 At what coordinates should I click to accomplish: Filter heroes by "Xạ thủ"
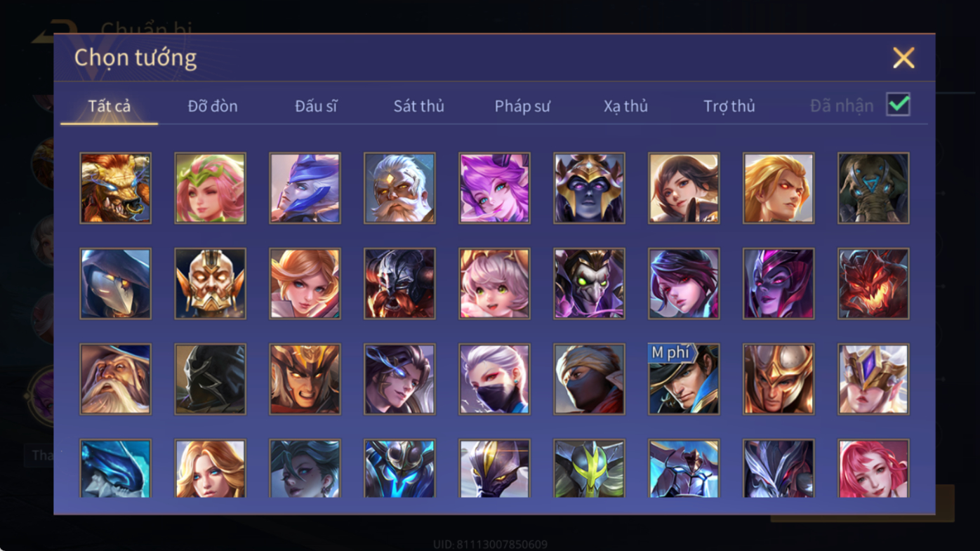625,106
